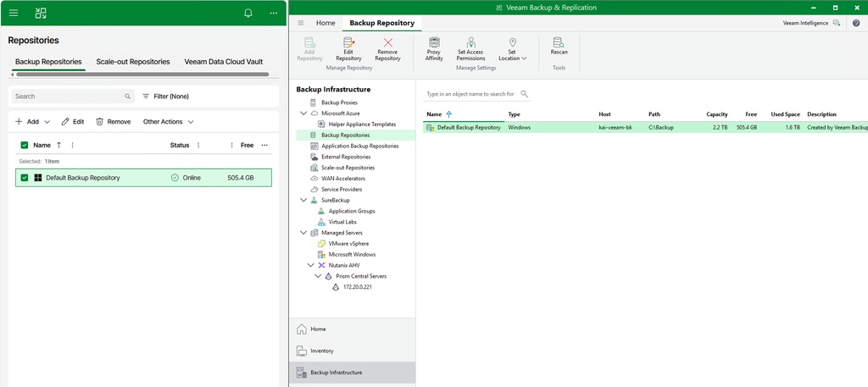Click the object name search box
The width and height of the screenshot is (868, 387).
tap(477, 94)
